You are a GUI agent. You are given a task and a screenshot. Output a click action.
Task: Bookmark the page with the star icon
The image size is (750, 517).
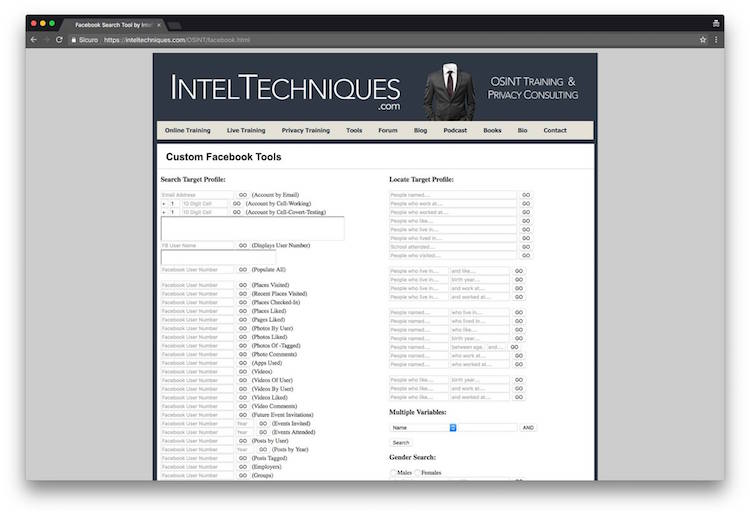[x=703, y=40]
